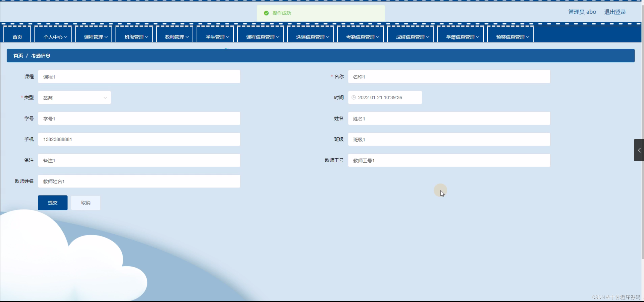The image size is (644, 302).
Task: Click into the 名称 input field
Action: point(449,77)
